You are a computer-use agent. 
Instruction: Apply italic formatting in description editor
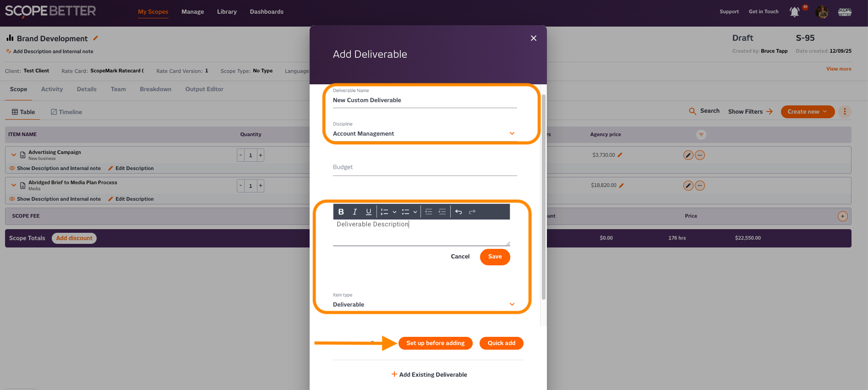(x=355, y=212)
